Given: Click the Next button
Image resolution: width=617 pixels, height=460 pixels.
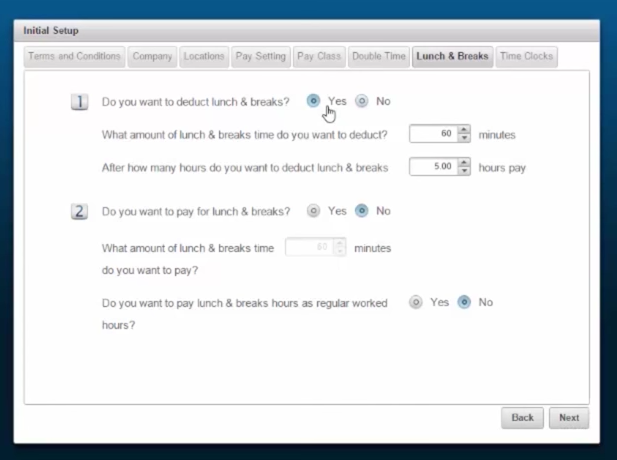Looking at the screenshot, I should pos(569,418).
